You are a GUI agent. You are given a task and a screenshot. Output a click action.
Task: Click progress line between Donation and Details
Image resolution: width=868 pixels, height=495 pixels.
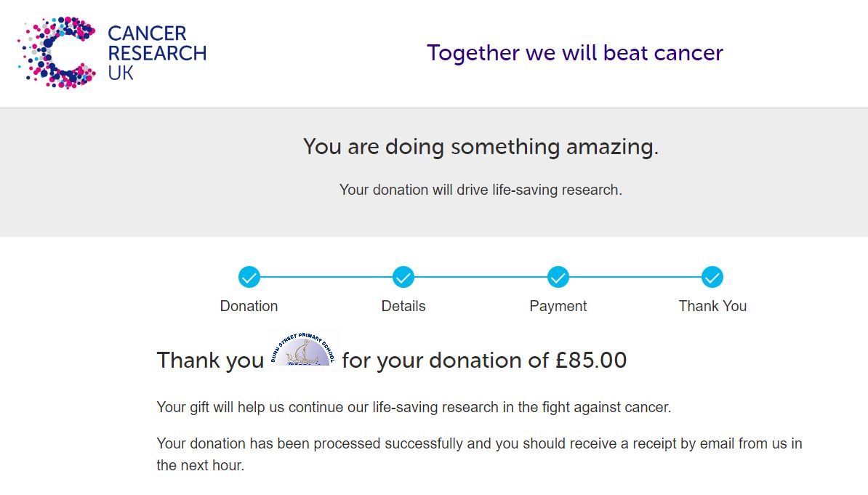[326, 277]
